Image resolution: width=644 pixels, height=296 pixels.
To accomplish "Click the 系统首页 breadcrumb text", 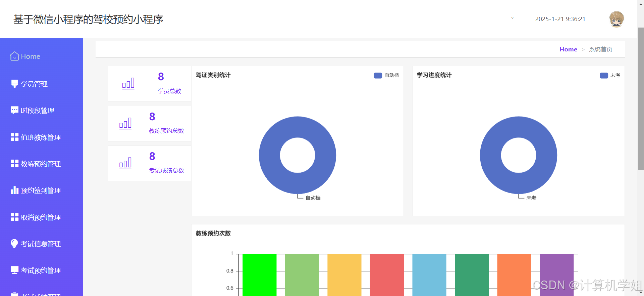I will (600, 49).
